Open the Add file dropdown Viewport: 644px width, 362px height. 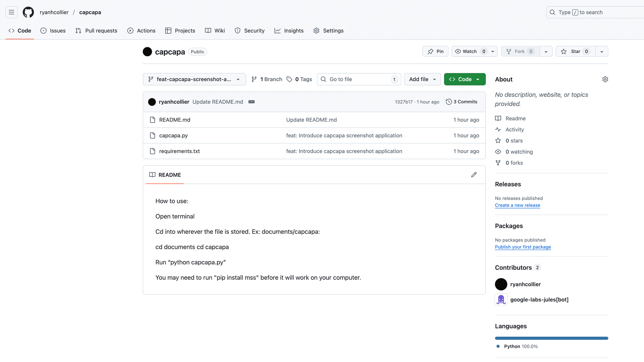[x=422, y=79]
